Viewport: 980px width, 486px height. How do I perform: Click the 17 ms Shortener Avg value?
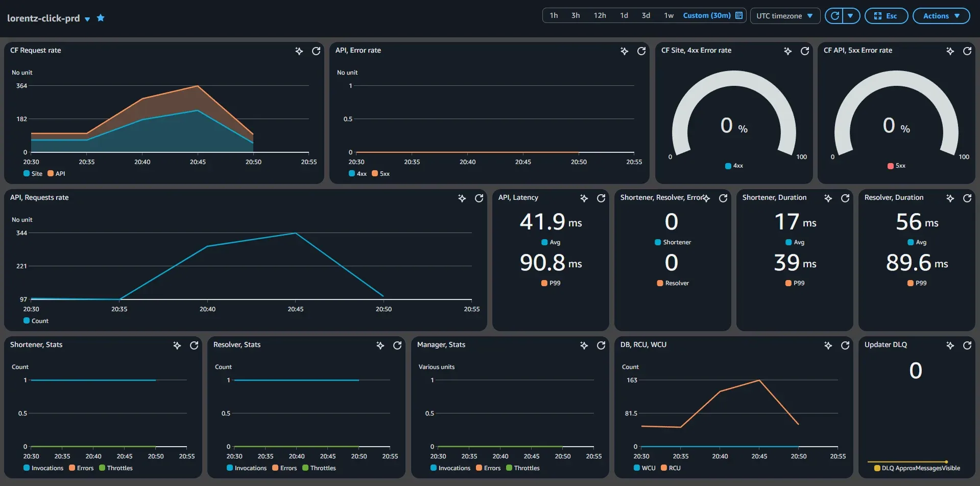click(x=795, y=222)
